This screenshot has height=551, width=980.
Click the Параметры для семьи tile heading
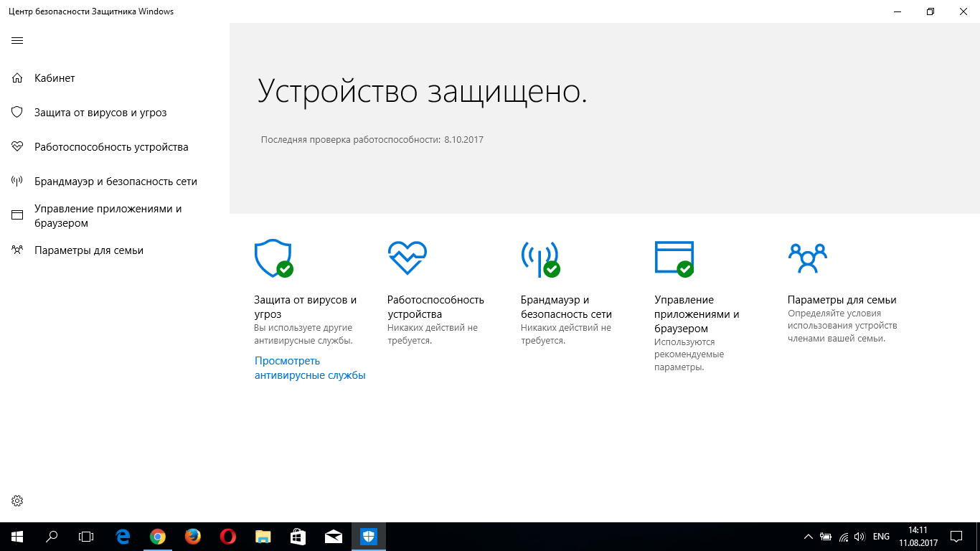click(842, 300)
